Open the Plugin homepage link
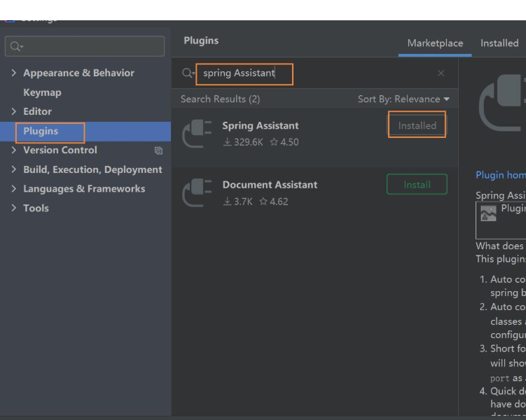This screenshot has height=420, width=526. click(x=501, y=175)
